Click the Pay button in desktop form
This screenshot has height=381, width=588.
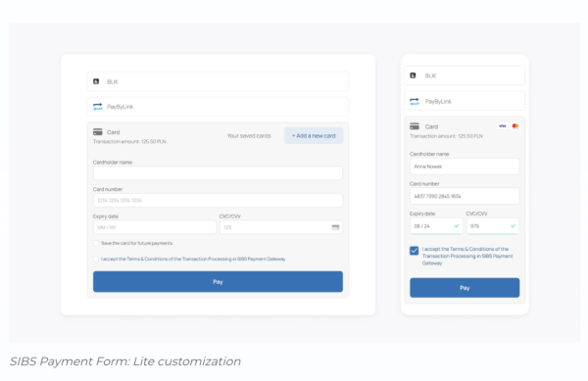coord(218,282)
